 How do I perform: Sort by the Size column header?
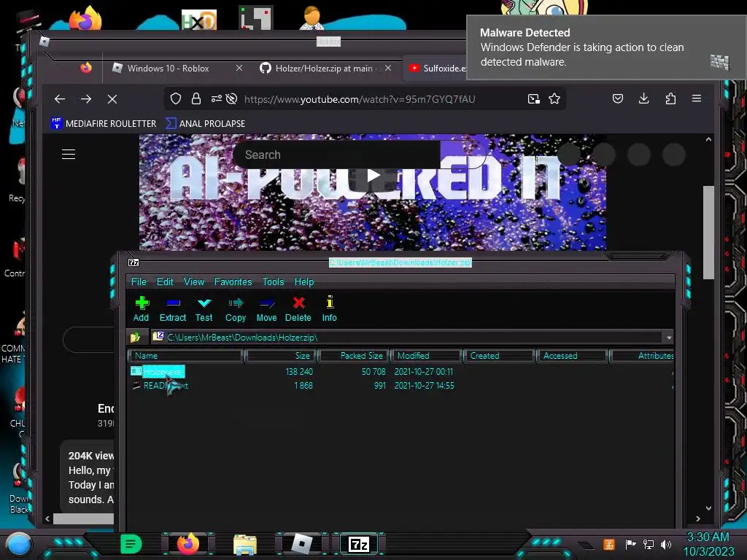(x=281, y=356)
